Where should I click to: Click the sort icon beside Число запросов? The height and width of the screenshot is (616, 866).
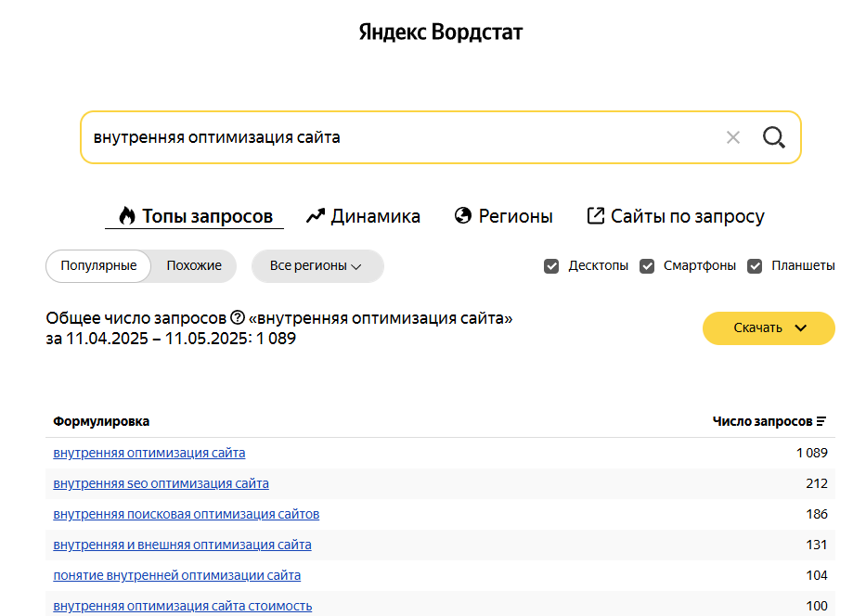821,421
